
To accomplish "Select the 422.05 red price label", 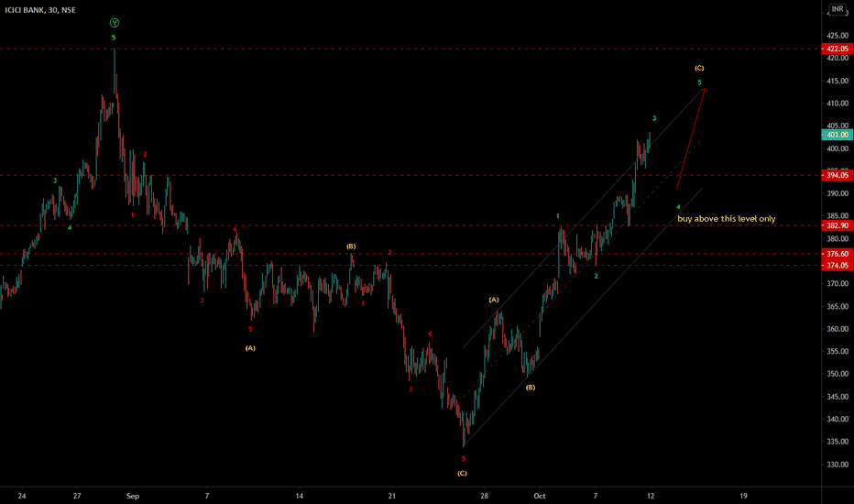I will point(838,49).
